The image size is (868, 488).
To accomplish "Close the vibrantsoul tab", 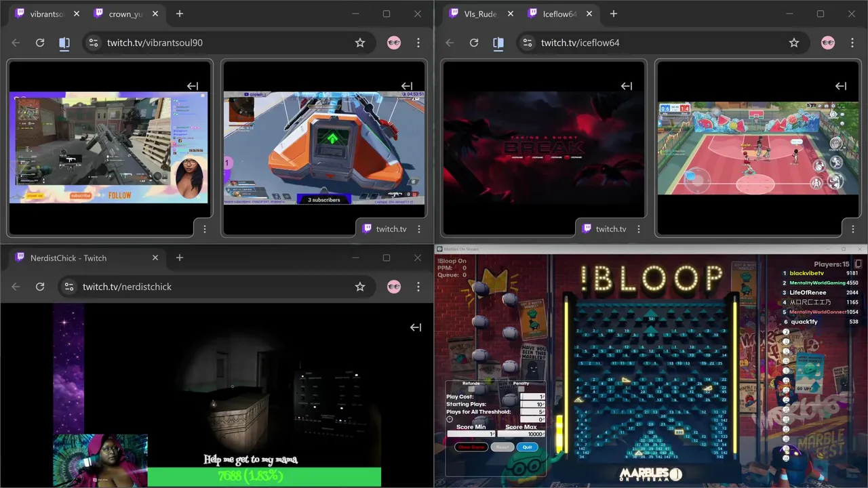I will 76,14.
